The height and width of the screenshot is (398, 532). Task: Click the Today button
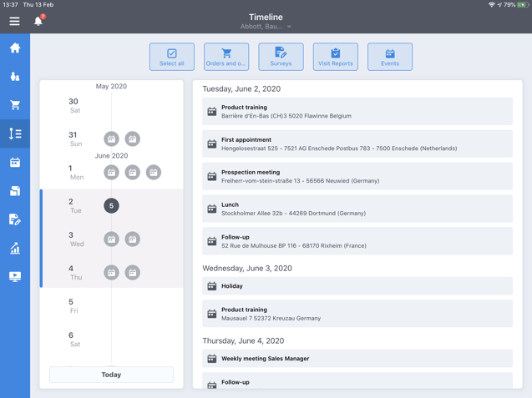[x=111, y=375]
